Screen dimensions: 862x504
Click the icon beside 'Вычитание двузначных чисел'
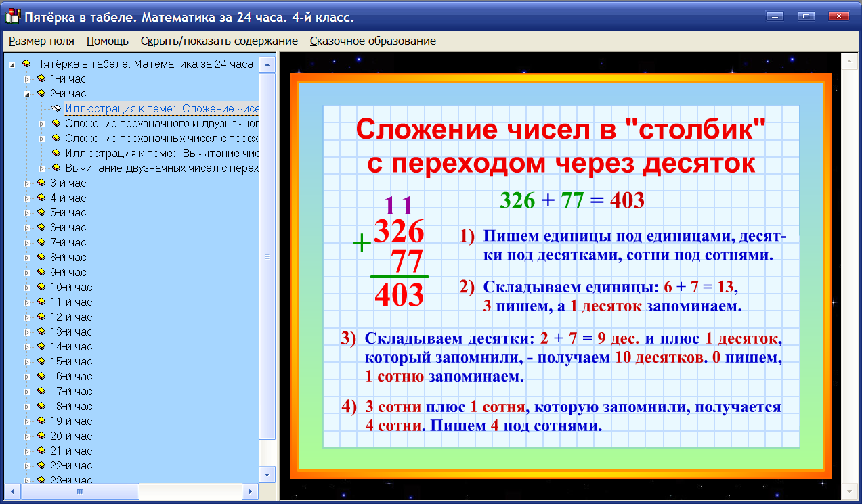(56, 168)
